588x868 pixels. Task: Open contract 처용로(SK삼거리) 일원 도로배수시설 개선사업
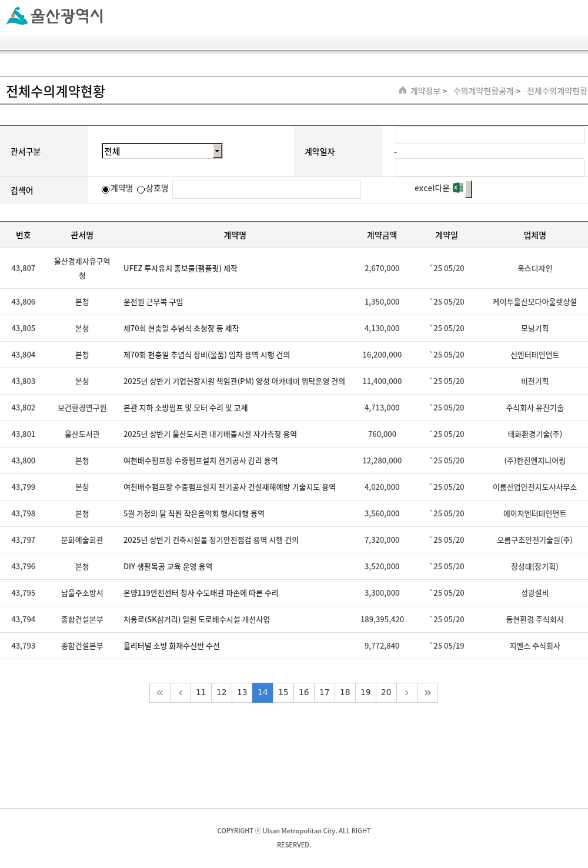[x=197, y=620]
